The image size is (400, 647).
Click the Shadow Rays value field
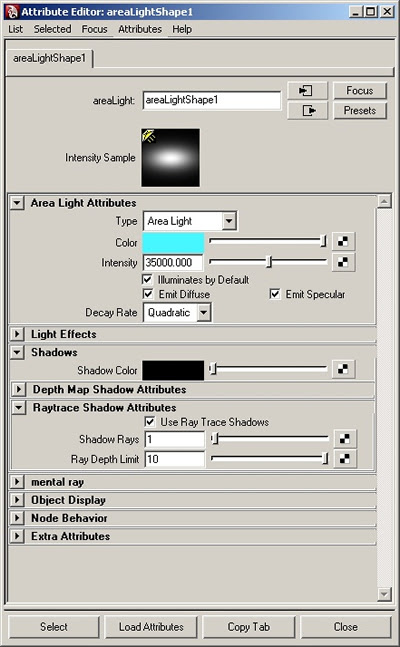coord(175,439)
